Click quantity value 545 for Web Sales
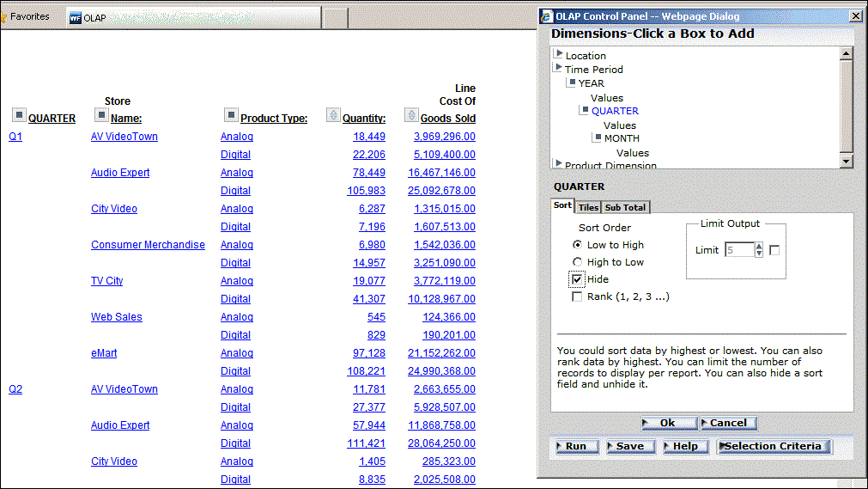 [x=376, y=317]
